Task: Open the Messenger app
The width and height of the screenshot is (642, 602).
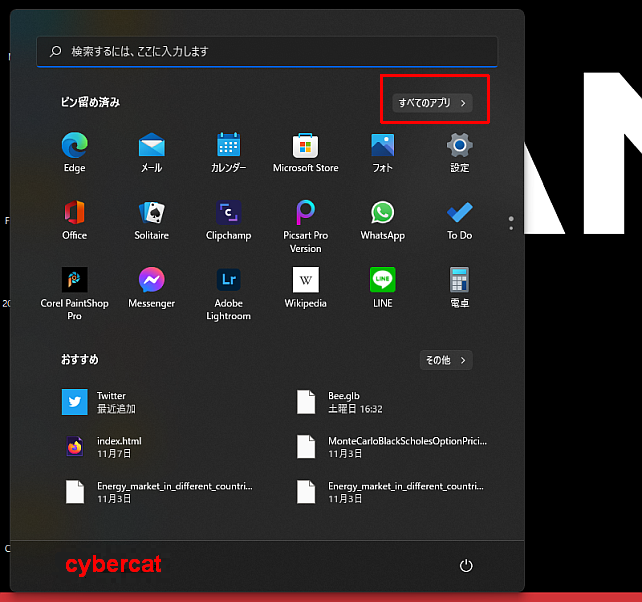Action: (151, 287)
